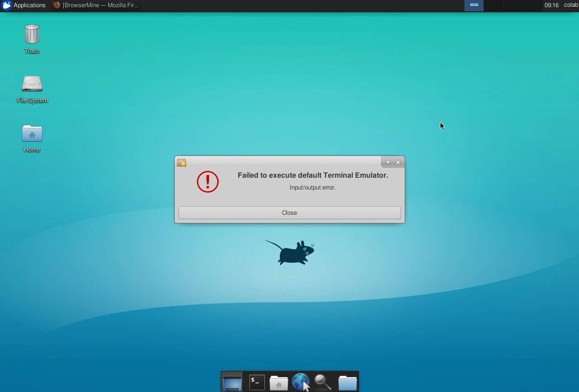The height and width of the screenshot is (392, 579).
Task: Launch Terminal Emulator from the dock
Action: click(257, 382)
